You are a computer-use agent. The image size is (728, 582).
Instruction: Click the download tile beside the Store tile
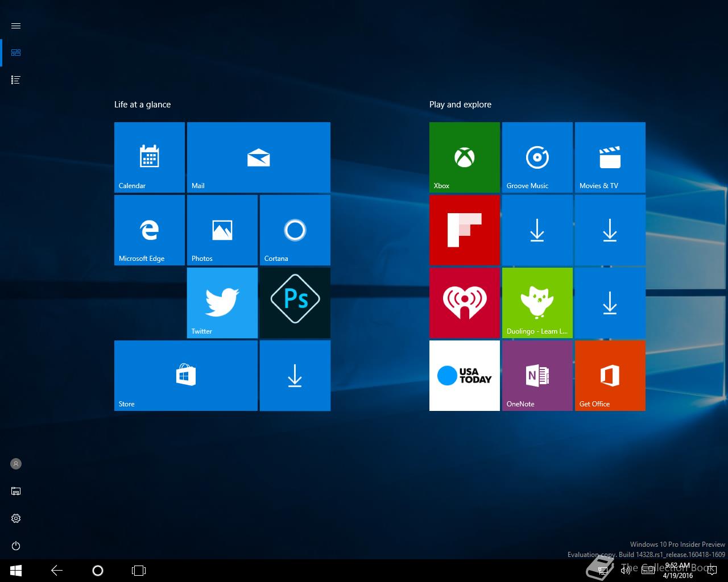(295, 376)
